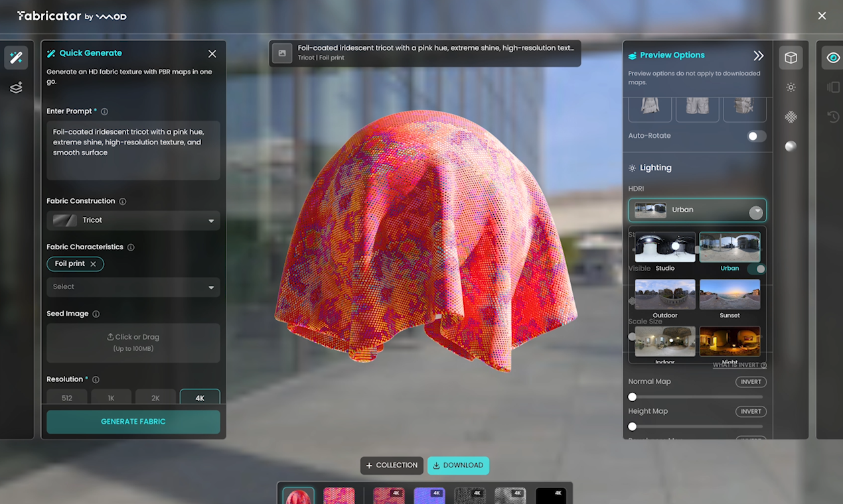This screenshot has height=504, width=843.
Task: Toggle the Visible switch in lighting section
Action: pos(756,269)
